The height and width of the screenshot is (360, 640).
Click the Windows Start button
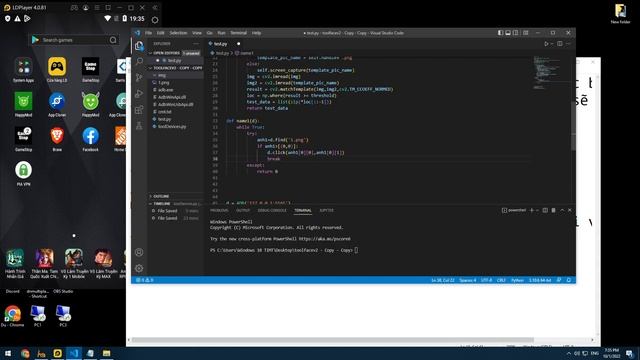(x=8, y=353)
